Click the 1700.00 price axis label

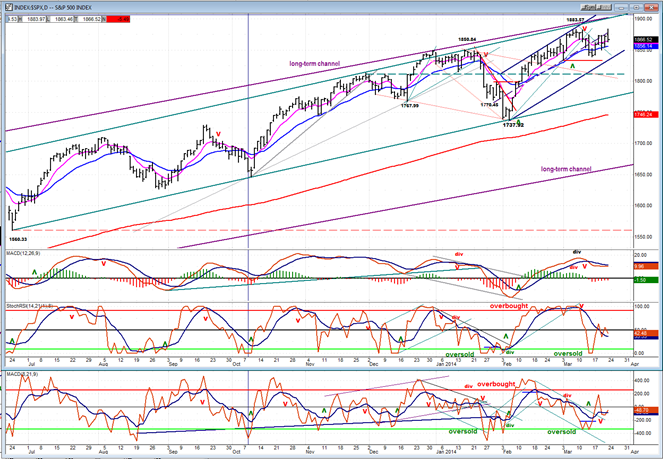[646, 144]
